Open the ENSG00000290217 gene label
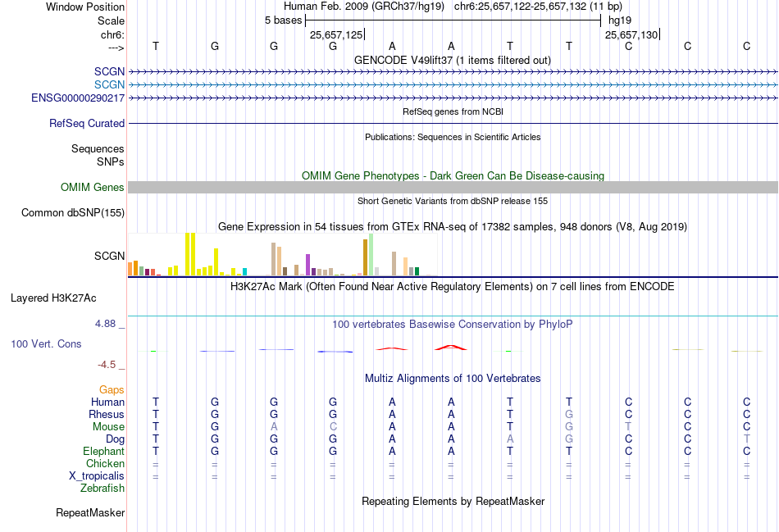 coord(78,98)
